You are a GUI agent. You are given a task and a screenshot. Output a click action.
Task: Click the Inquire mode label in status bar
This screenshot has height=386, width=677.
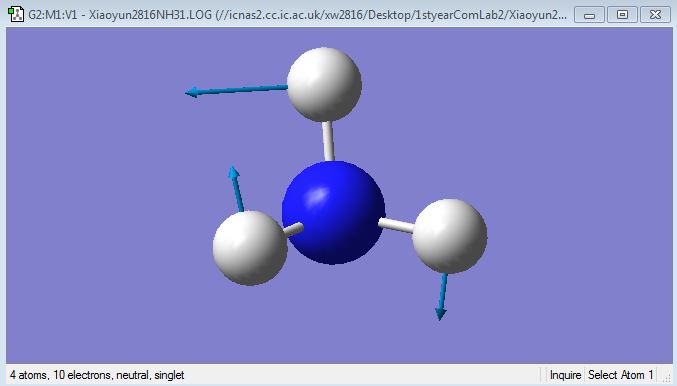[565, 375]
